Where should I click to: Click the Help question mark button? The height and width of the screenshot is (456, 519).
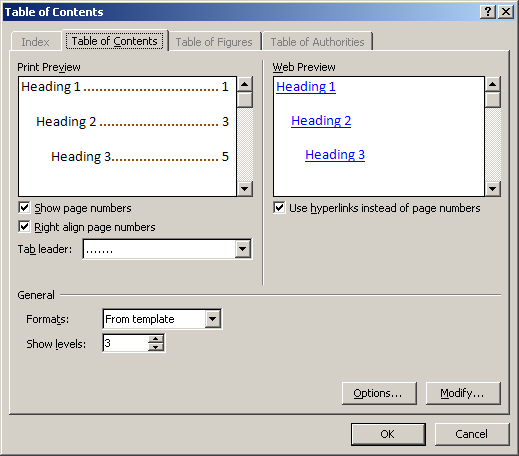[488, 12]
